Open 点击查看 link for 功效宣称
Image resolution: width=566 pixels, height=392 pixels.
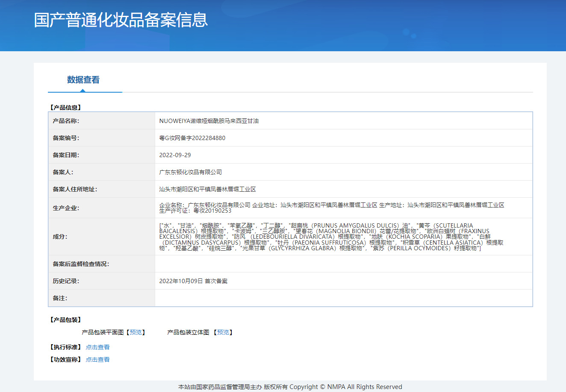pos(97,360)
